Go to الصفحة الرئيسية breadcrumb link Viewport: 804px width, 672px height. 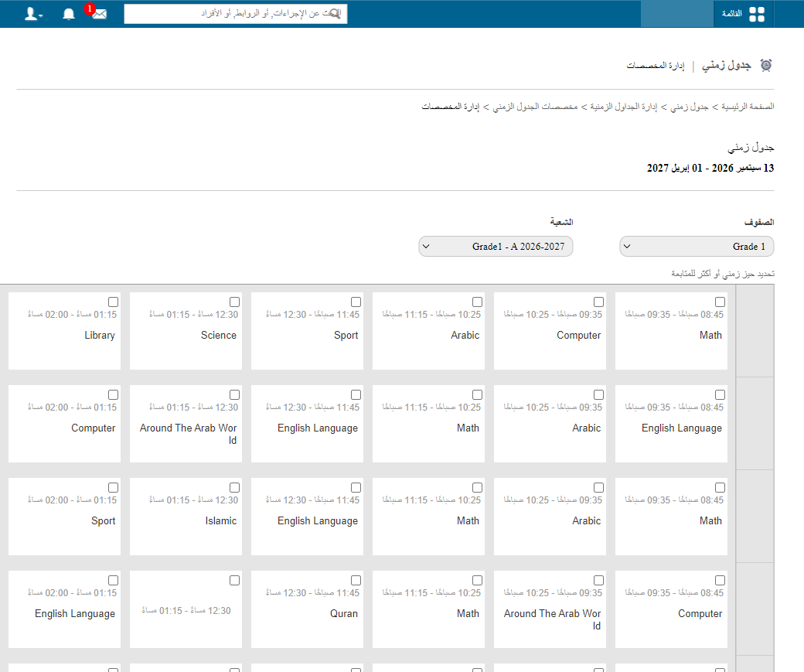[748, 107]
